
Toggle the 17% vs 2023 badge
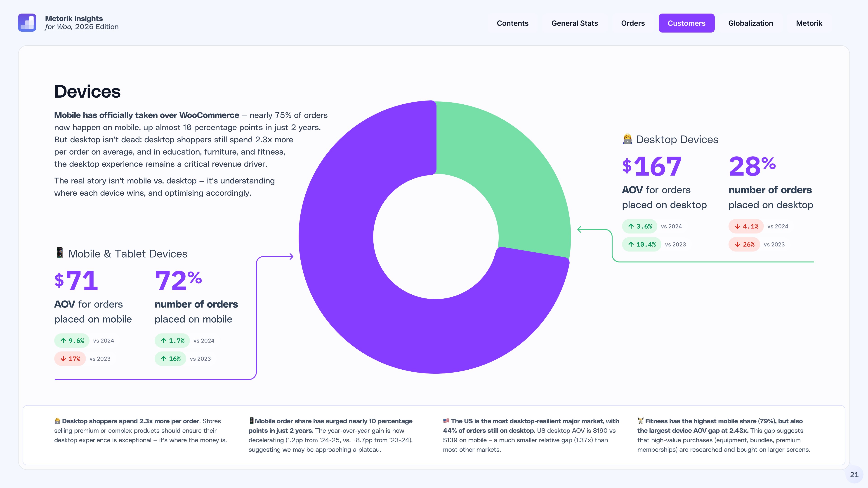(x=70, y=359)
